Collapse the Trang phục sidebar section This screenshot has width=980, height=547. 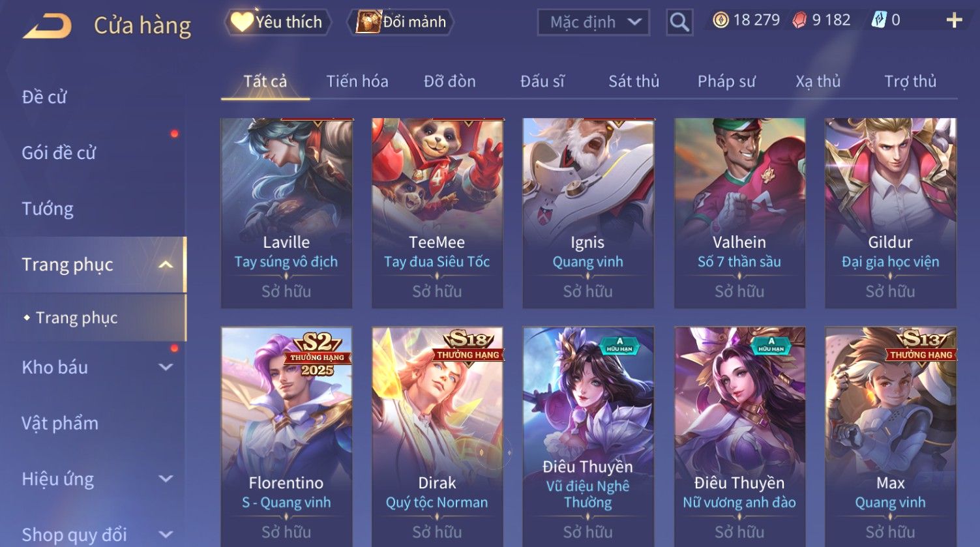coord(166,264)
